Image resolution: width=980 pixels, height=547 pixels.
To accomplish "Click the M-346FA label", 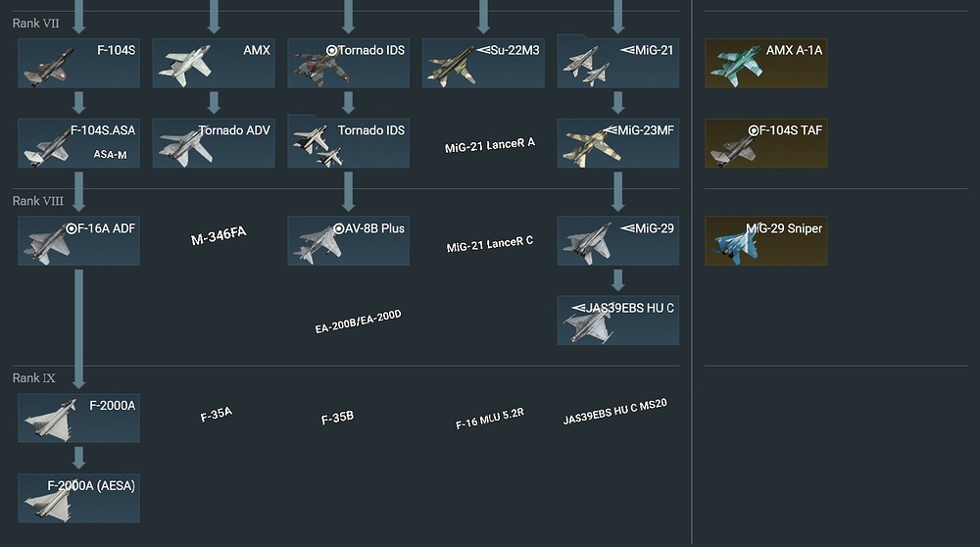I will point(219,235).
